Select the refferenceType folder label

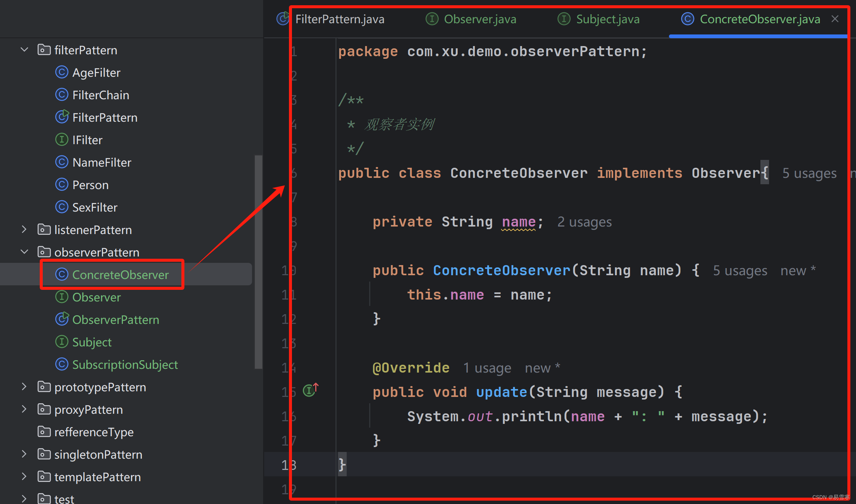pos(94,432)
